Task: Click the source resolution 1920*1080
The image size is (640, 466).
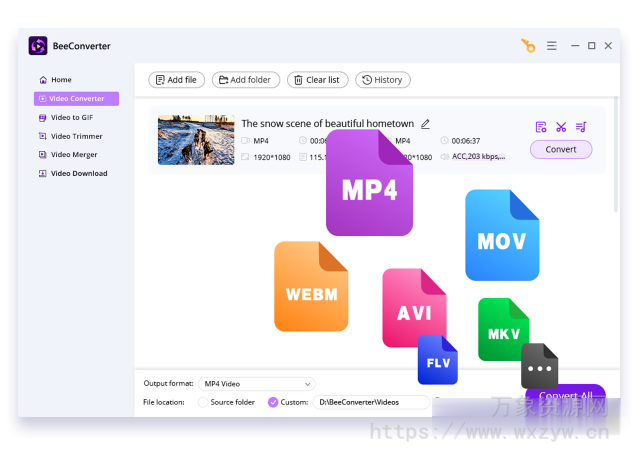Action: 272,157
